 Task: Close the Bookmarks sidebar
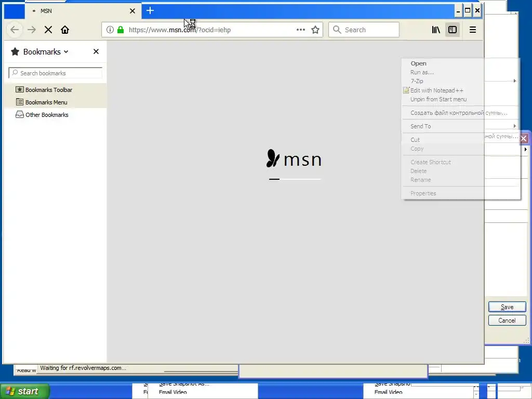(x=96, y=51)
